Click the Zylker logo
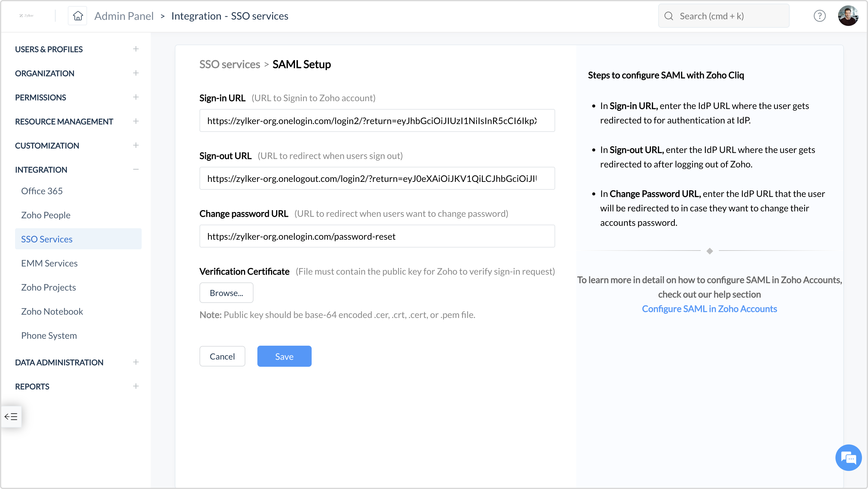The image size is (868, 489). click(26, 15)
